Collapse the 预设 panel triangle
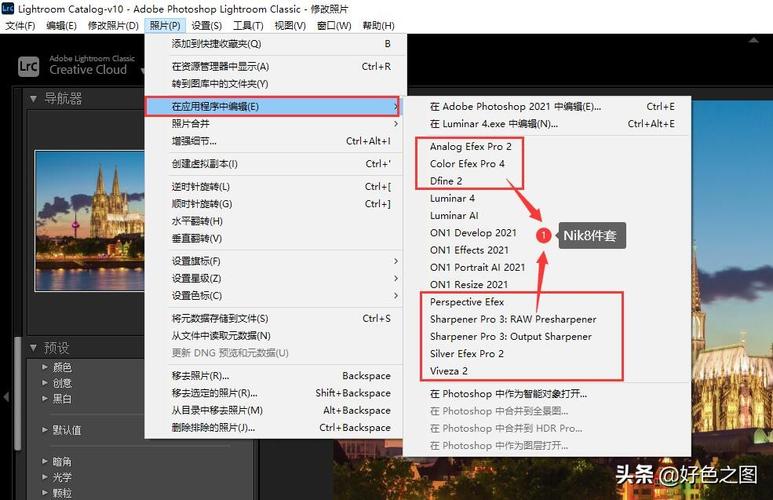This screenshot has width=773, height=500. [33, 348]
